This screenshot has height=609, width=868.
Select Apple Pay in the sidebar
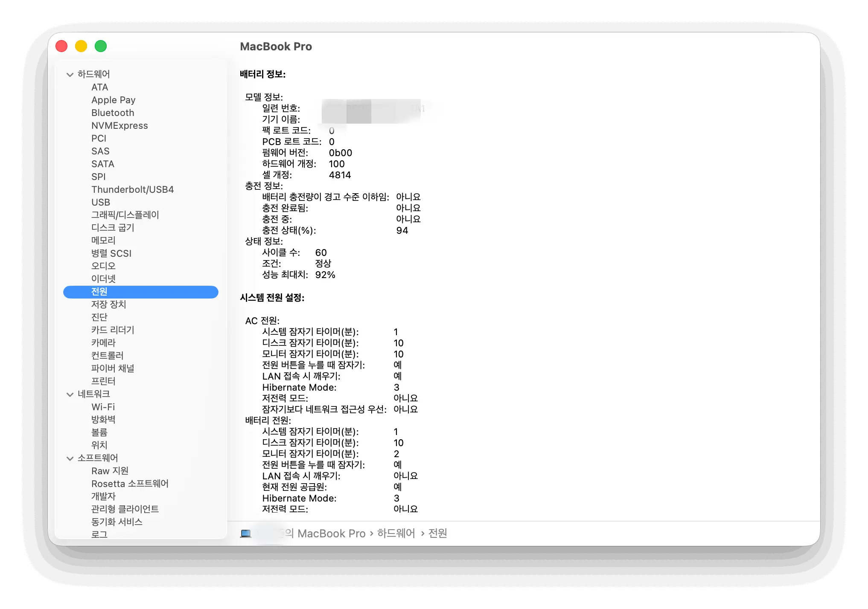point(114,100)
